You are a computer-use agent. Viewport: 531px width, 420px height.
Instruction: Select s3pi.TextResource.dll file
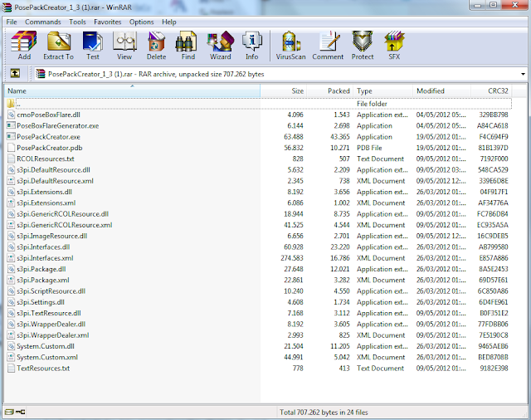tap(49, 313)
